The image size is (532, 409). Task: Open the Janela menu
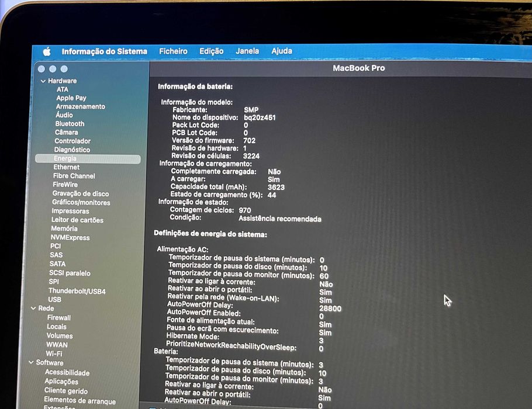click(247, 51)
